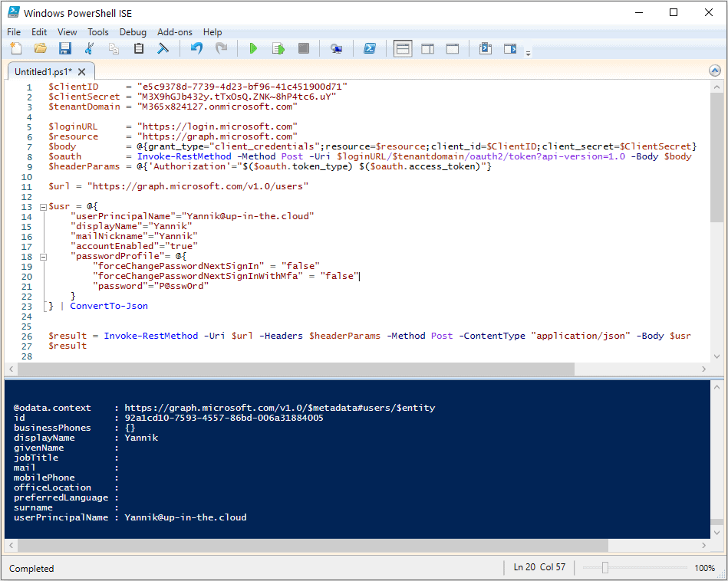
Task: Stop operation with the square stop icon
Action: point(304,48)
